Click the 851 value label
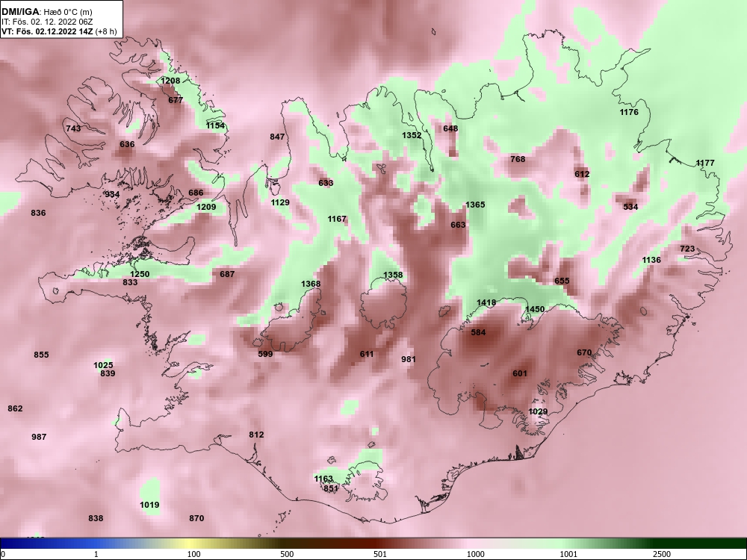Image resolution: width=747 pixels, height=560 pixels. (x=331, y=488)
